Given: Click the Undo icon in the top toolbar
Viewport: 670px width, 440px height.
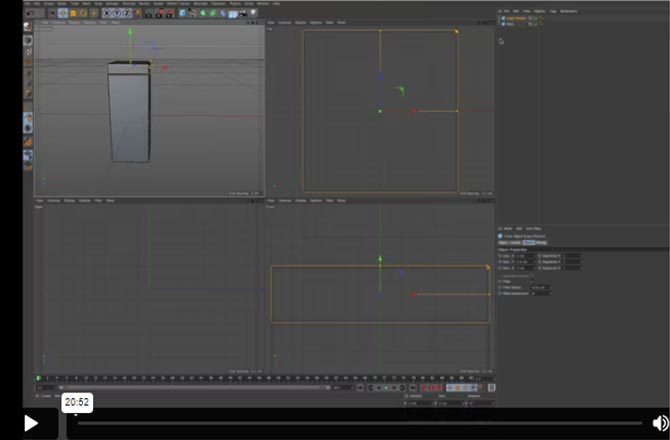Looking at the screenshot, I should [x=27, y=13].
